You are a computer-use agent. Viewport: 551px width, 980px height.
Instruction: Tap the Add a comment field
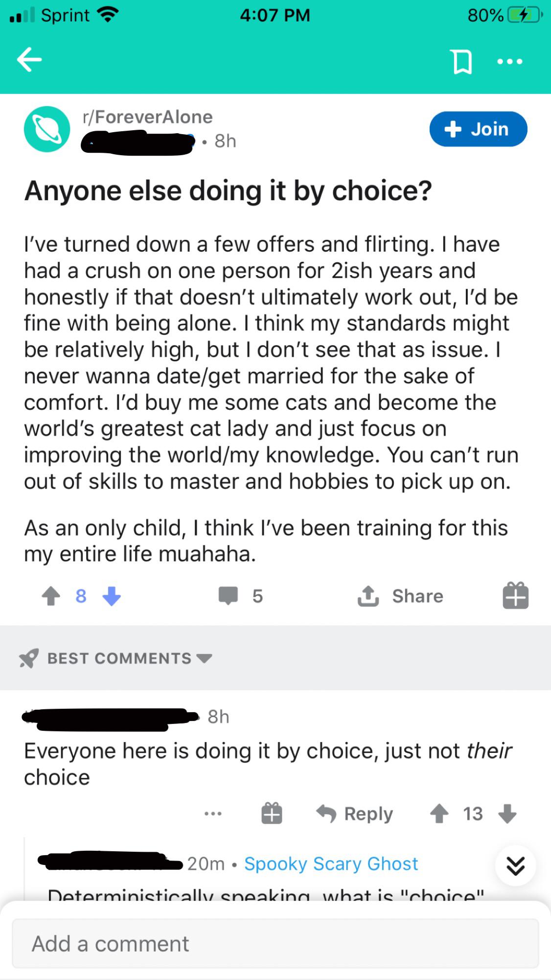pyautogui.click(x=275, y=943)
